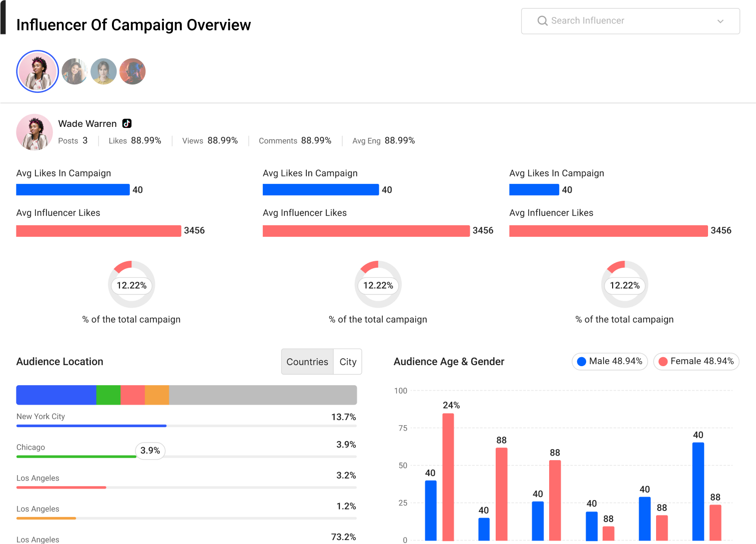This screenshot has height=544, width=756.
Task: Click the Chicago 3.9% tooltip bubble
Action: pos(150,451)
